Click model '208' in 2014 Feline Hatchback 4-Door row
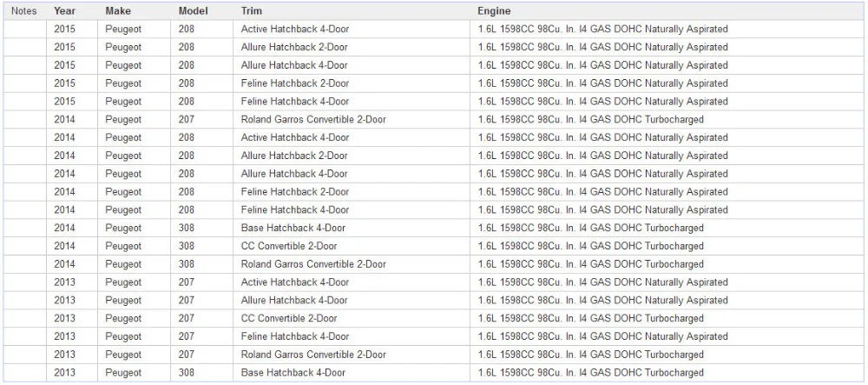This screenshot has width=868, height=385. 187,210
